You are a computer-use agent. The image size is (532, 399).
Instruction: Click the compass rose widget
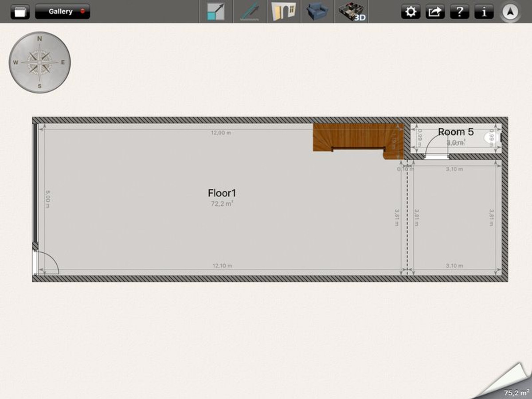(39, 63)
